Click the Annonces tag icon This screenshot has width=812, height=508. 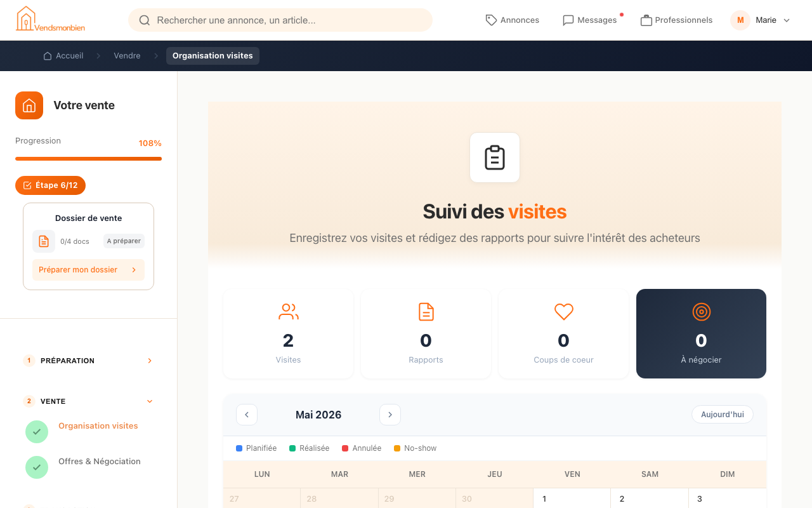[x=491, y=20]
